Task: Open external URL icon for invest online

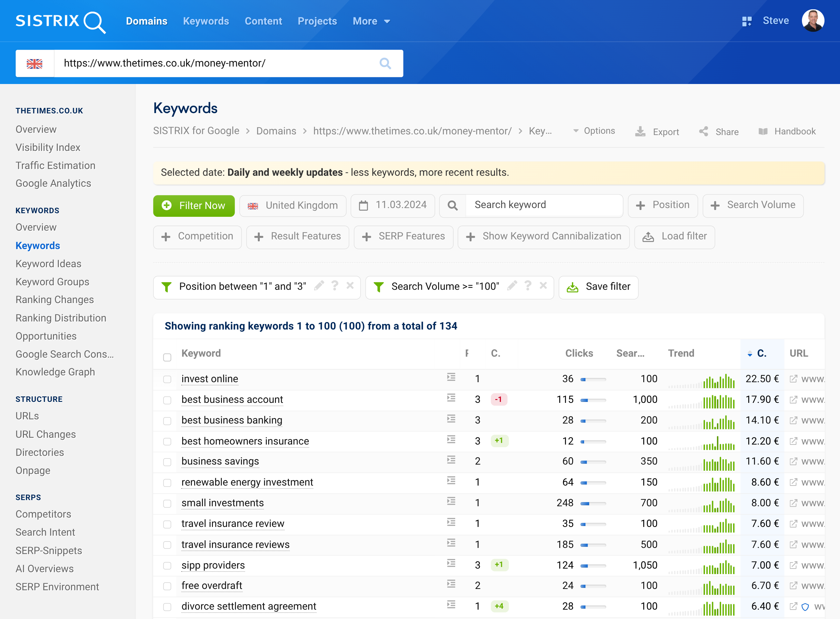Action: tap(793, 379)
